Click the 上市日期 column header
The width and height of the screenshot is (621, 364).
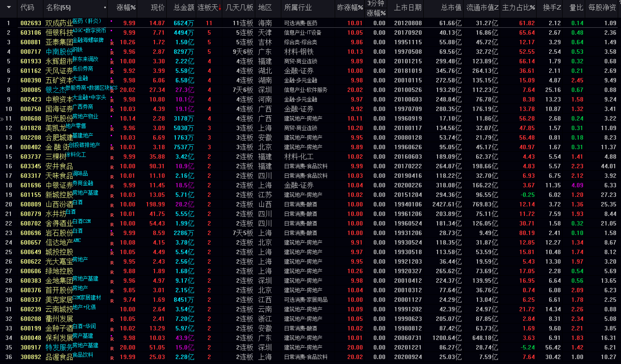point(408,8)
